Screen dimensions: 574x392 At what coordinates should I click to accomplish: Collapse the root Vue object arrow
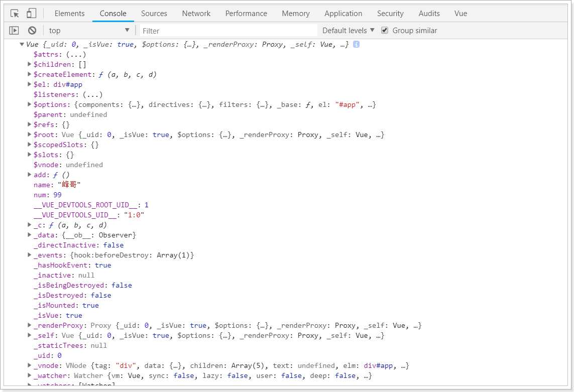22,44
